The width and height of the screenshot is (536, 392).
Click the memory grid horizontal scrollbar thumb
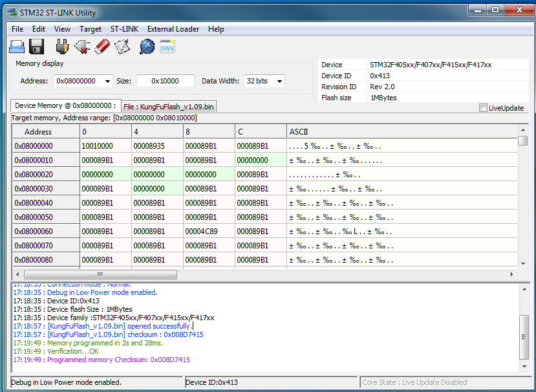[100, 274]
